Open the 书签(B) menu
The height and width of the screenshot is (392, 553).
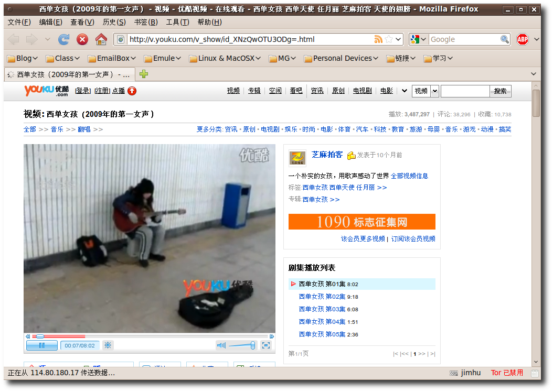click(x=146, y=22)
